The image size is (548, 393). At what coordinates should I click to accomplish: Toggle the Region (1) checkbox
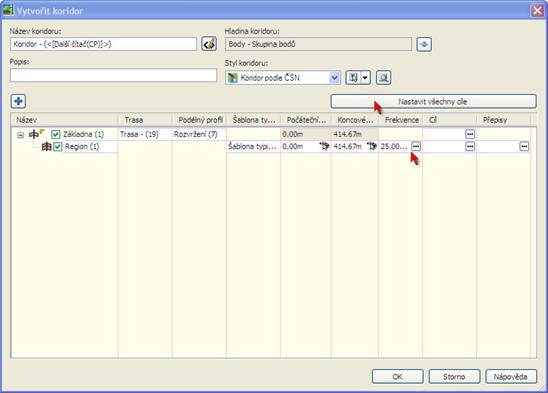pos(58,147)
